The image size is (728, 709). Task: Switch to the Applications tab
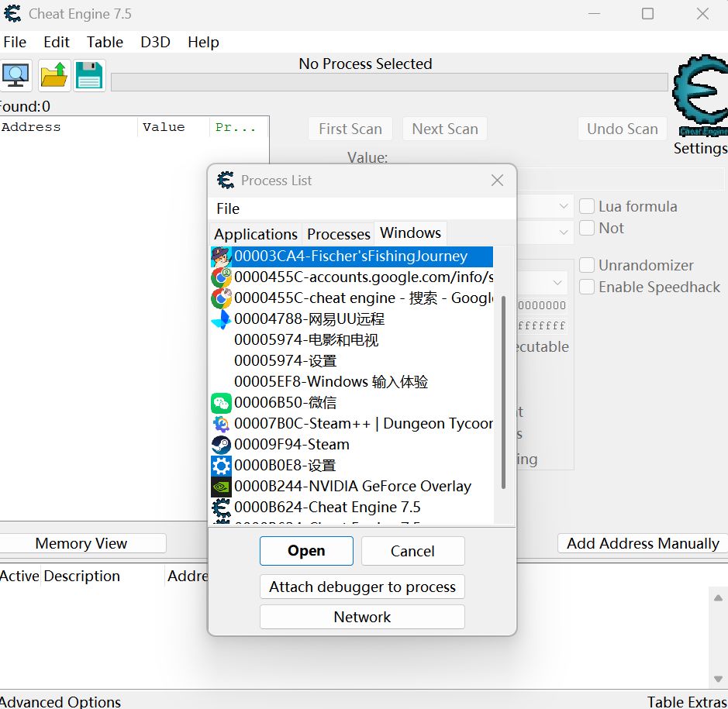coord(256,234)
